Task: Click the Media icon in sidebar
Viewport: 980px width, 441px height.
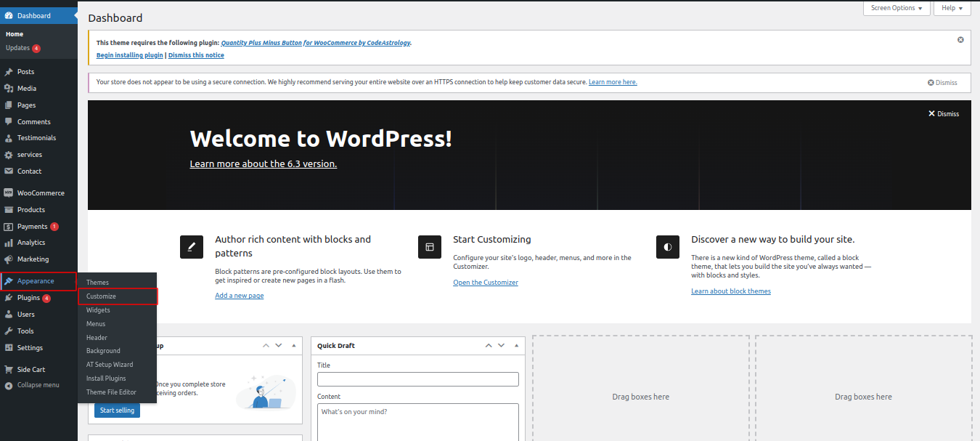Action: (x=9, y=89)
